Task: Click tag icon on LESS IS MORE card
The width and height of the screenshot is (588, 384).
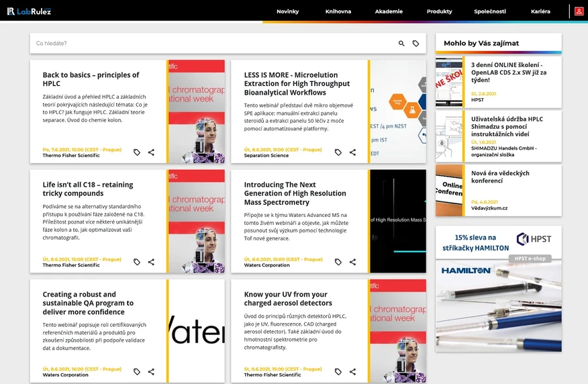Action: (x=338, y=152)
